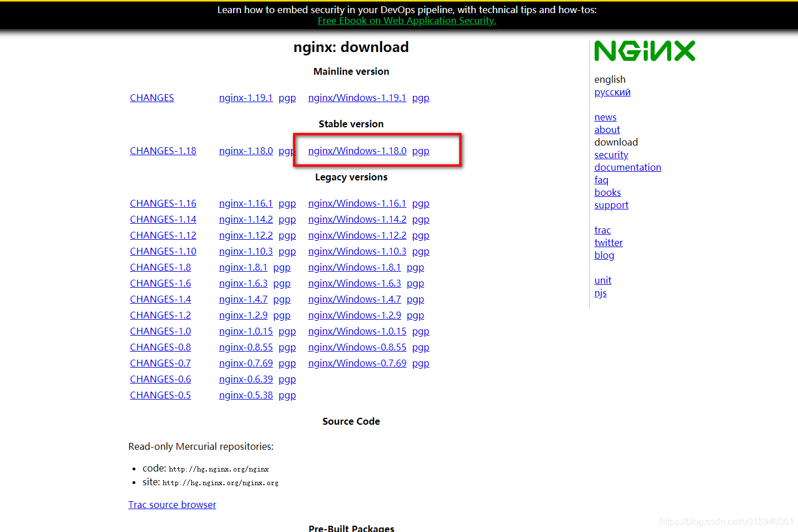Switch language to русский
798x532 pixels.
pyautogui.click(x=612, y=92)
